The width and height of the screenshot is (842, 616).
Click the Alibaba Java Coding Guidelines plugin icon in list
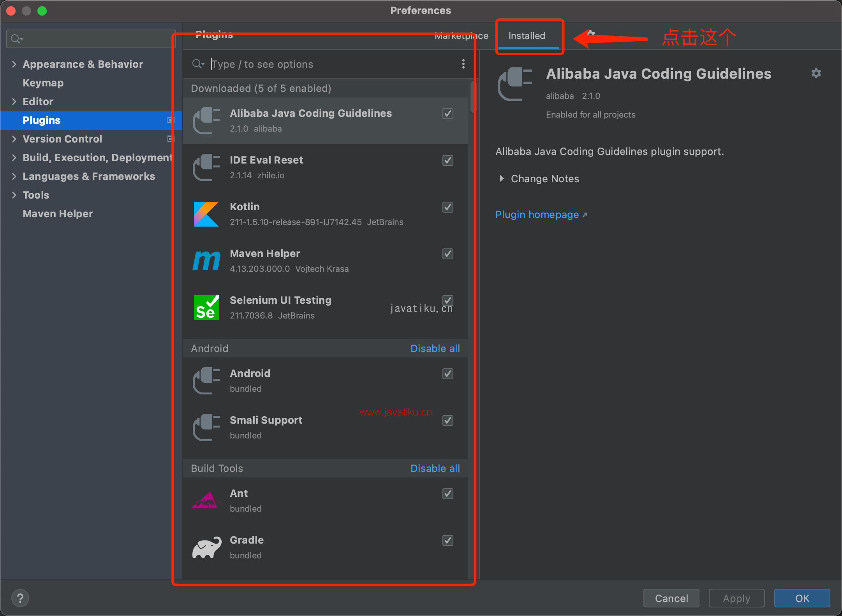[x=206, y=121]
